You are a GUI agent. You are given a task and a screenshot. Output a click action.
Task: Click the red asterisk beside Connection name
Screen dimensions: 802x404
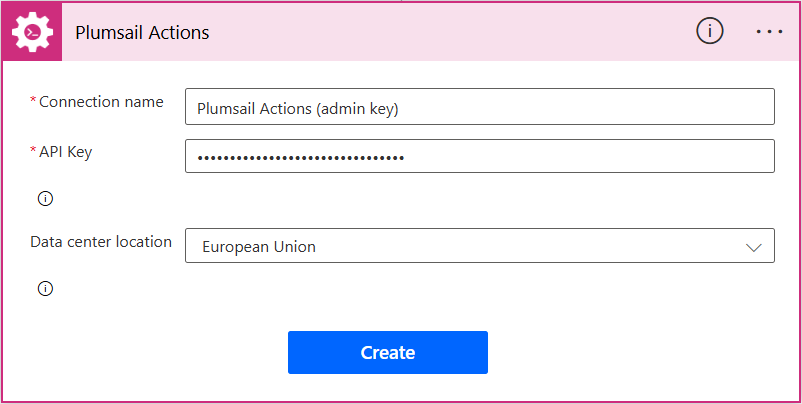[34, 102]
